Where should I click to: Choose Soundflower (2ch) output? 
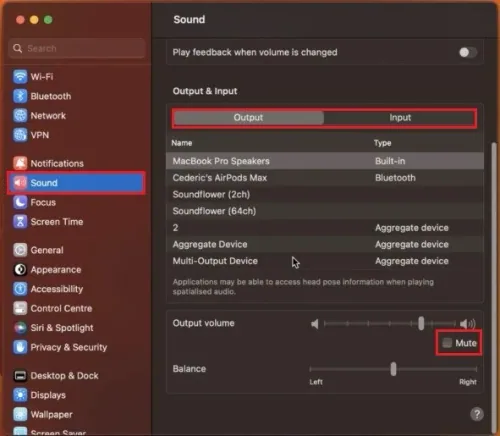coord(325,194)
